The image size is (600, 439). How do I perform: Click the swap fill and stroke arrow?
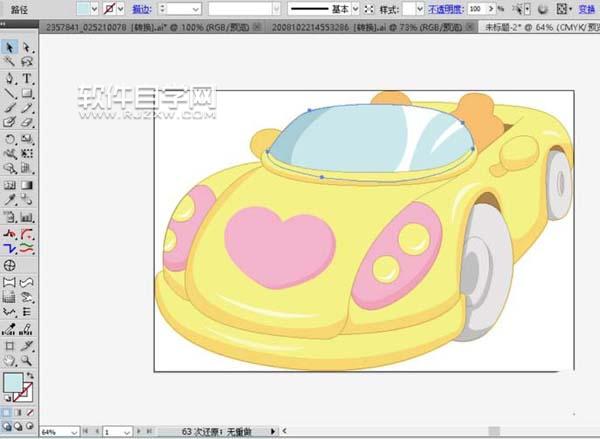coord(30,376)
